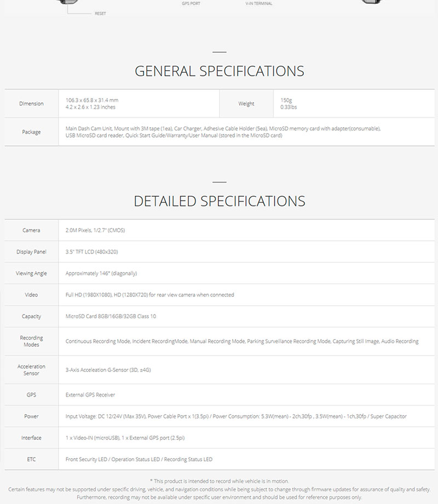This screenshot has height=504, width=438.
Task: Select the Package row label
Action: (31, 132)
